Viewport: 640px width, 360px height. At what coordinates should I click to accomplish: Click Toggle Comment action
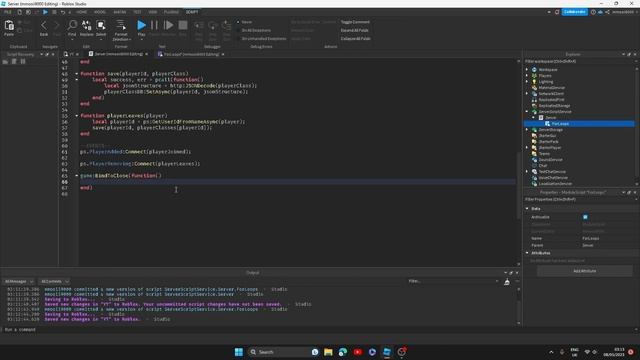[x=355, y=22]
